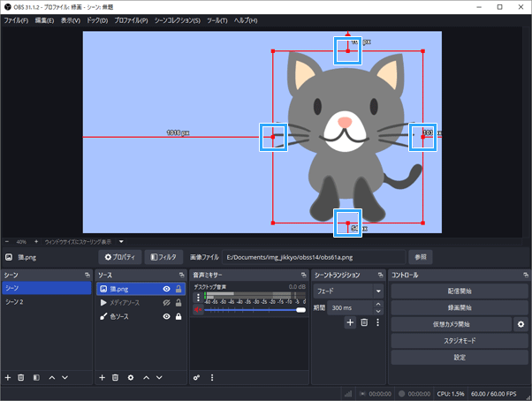Open the シーンコレクション(S) menu
Viewport: 532px width, 401px height.
click(178, 20)
